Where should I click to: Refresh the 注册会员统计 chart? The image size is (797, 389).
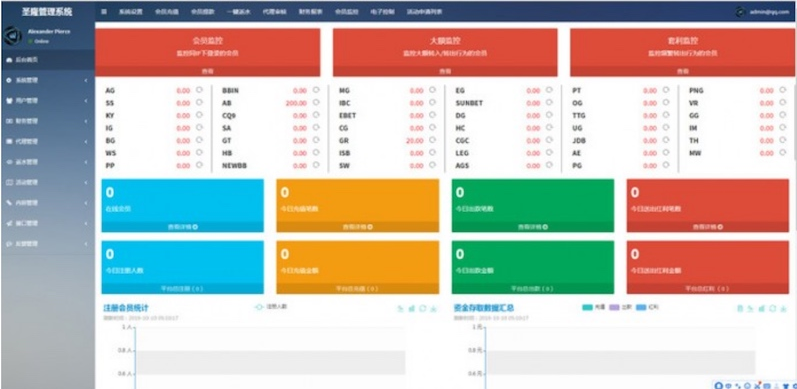[422, 308]
